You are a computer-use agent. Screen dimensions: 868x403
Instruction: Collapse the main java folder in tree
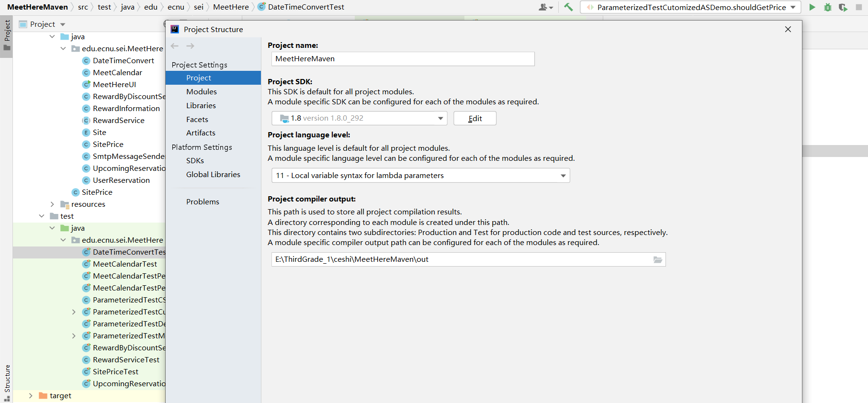[52, 36]
